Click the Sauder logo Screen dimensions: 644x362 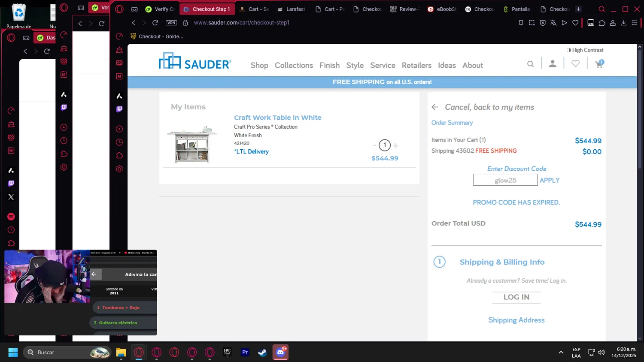(x=195, y=61)
